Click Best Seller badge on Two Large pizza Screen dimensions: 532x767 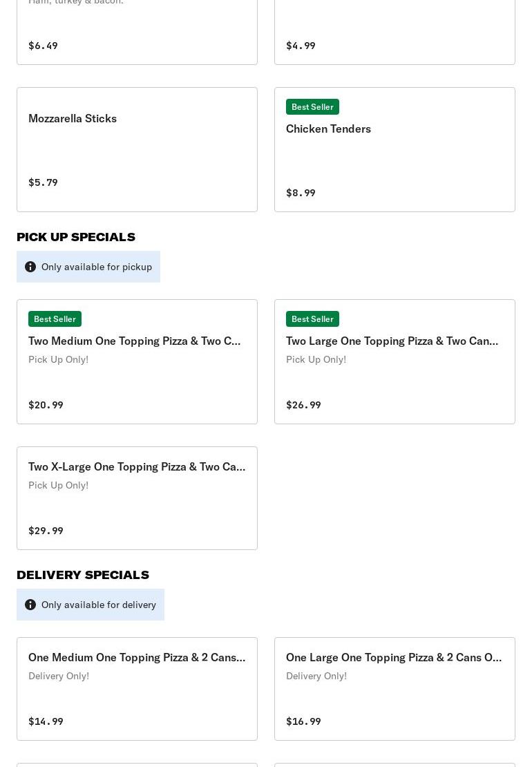pyautogui.click(x=312, y=319)
